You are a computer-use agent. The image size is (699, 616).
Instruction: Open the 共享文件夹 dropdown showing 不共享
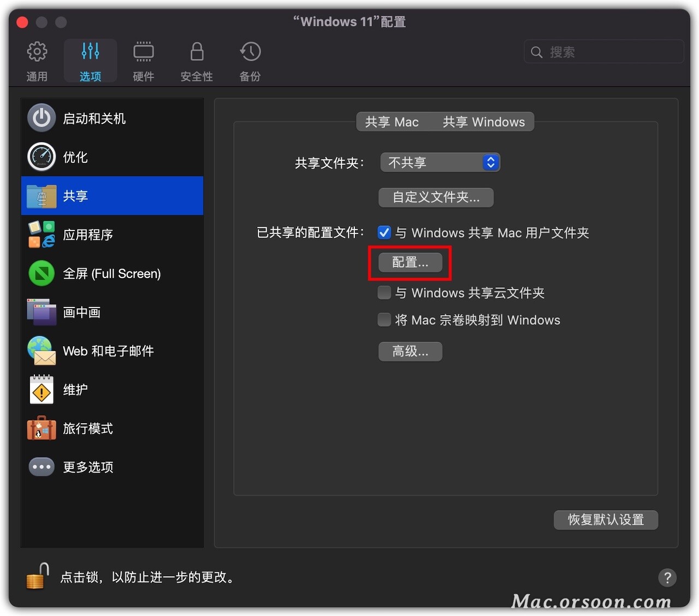coord(440,162)
